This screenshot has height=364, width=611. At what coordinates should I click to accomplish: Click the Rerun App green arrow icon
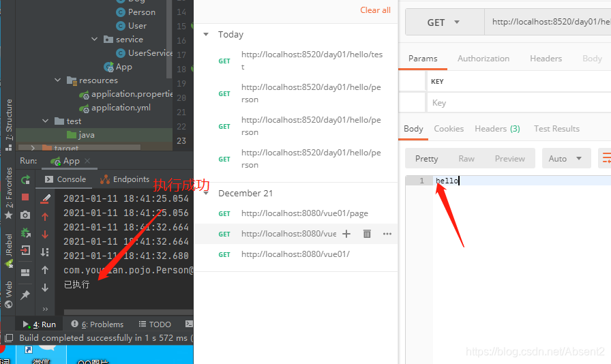point(25,180)
